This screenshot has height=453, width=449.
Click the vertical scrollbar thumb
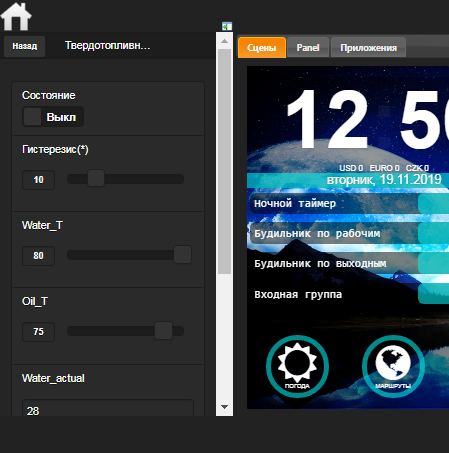coord(224,162)
